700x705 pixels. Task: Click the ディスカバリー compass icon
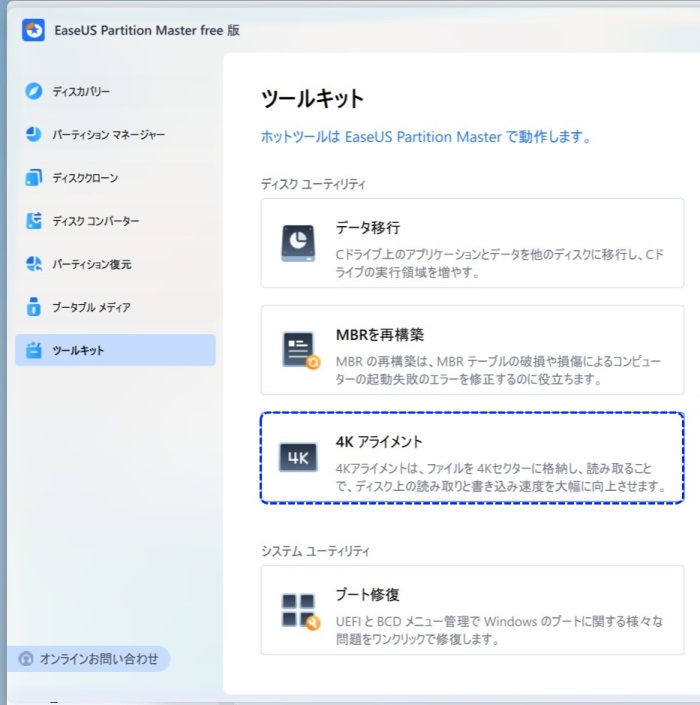tap(34, 91)
